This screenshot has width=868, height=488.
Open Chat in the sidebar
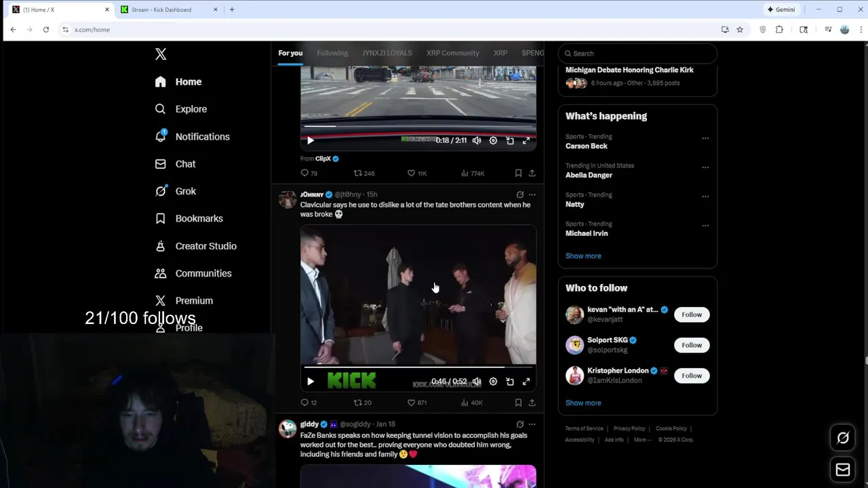[175, 164]
